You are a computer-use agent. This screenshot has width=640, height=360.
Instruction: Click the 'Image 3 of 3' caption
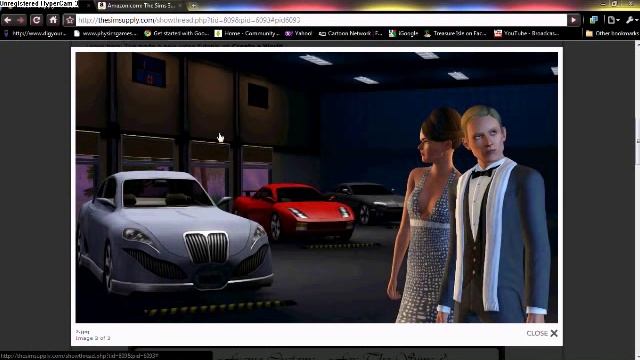(93, 338)
